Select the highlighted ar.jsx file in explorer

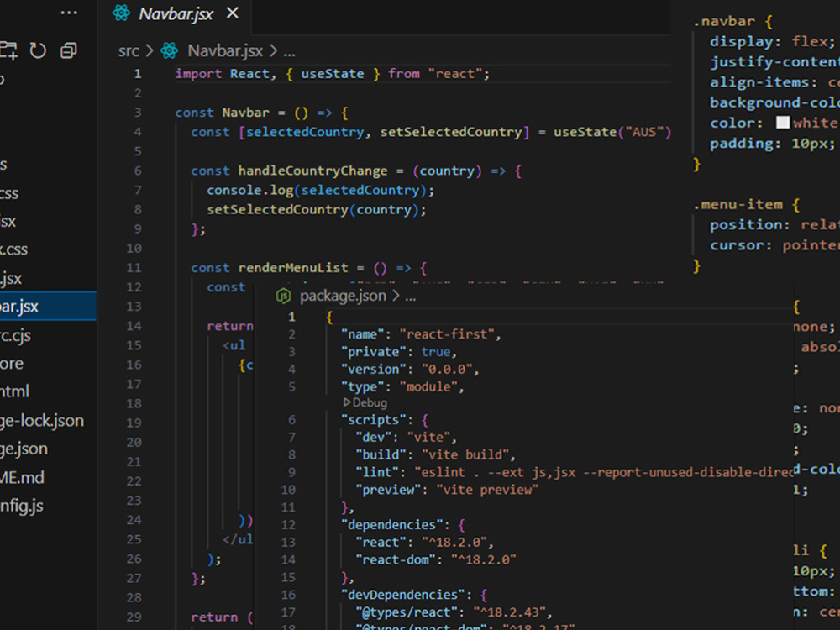(x=48, y=307)
